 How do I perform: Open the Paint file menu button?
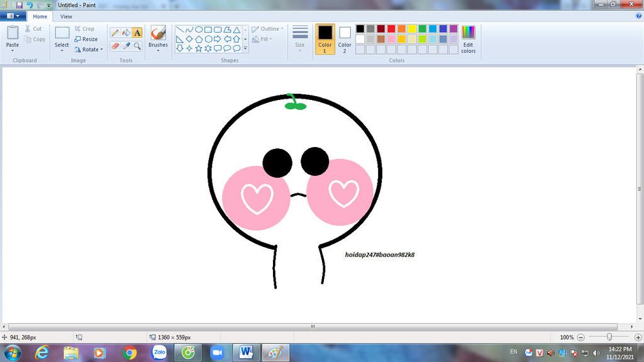pyautogui.click(x=13, y=16)
